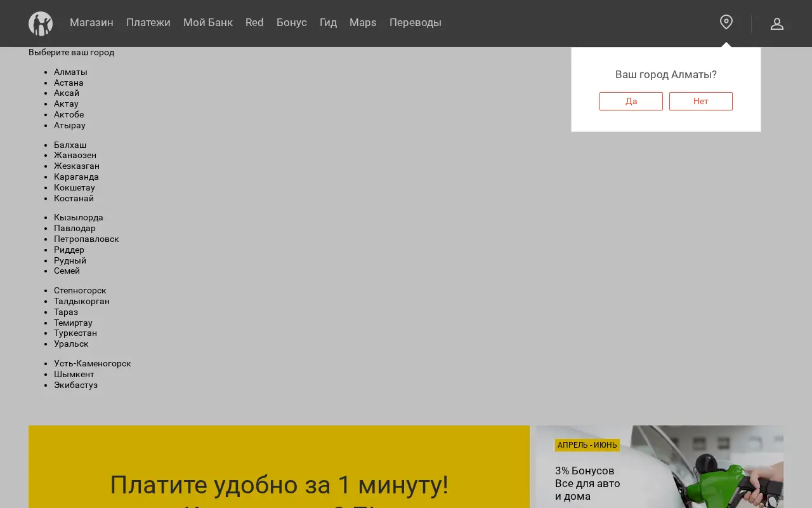
Task: Confirm city with the Да button
Action: [x=631, y=101]
